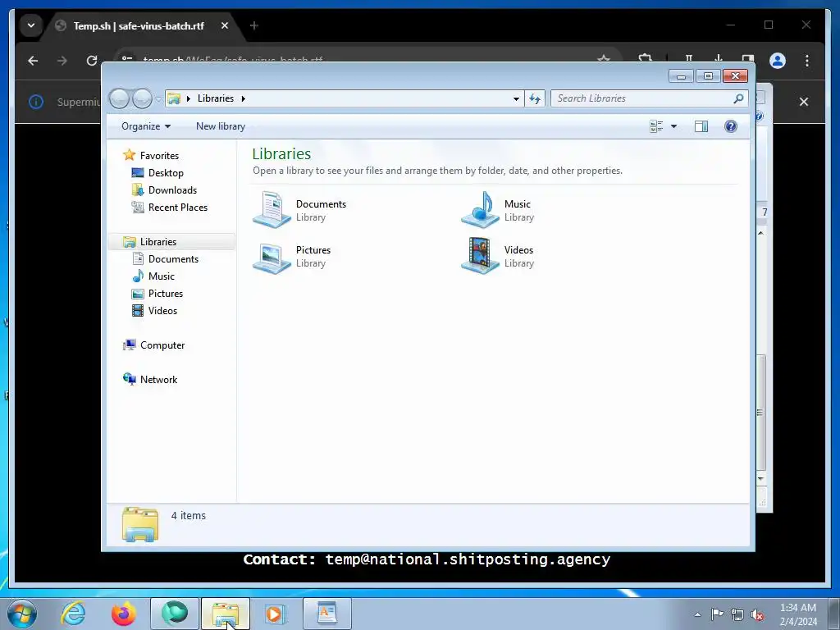Launch Firefox from taskbar
The height and width of the screenshot is (630, 840).
click(123, 614)
